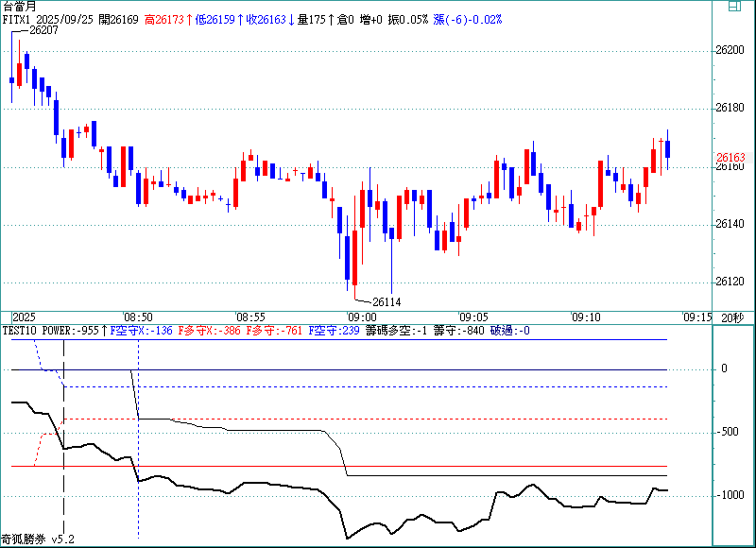This screenshot has width=756, height=548.
Task: Open the 20秒 period selector
Action: 732,317
